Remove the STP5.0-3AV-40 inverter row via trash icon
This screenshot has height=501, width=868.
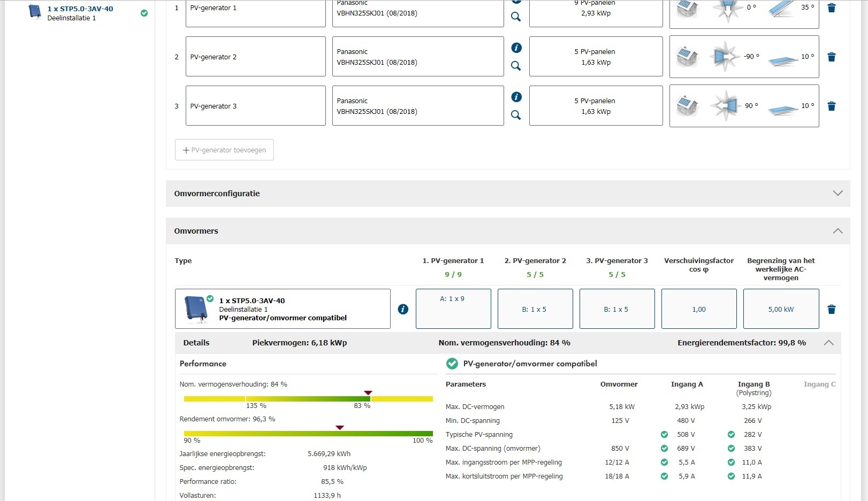tap(832, 310)
